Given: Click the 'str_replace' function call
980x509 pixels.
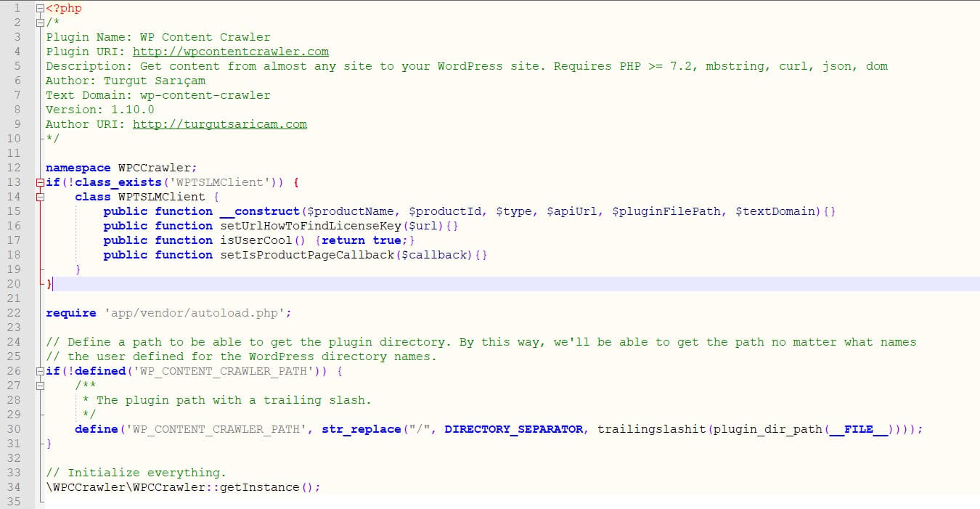Looking at the screenshot, I should point(362,429).
